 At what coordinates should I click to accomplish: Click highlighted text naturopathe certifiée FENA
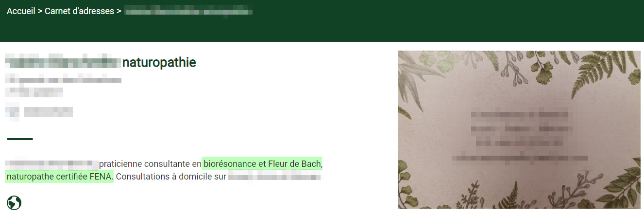coord(59,176)
